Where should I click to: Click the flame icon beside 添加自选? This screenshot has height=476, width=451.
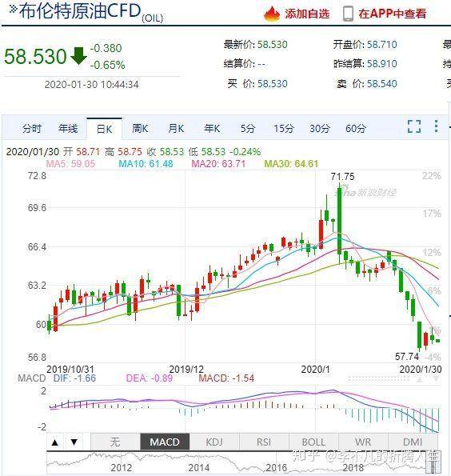[272, 14]
